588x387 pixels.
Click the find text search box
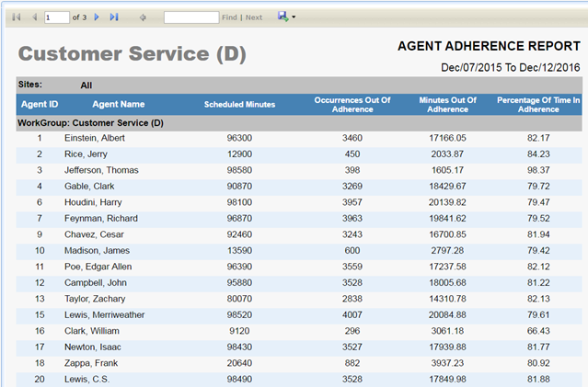(190, 17)
